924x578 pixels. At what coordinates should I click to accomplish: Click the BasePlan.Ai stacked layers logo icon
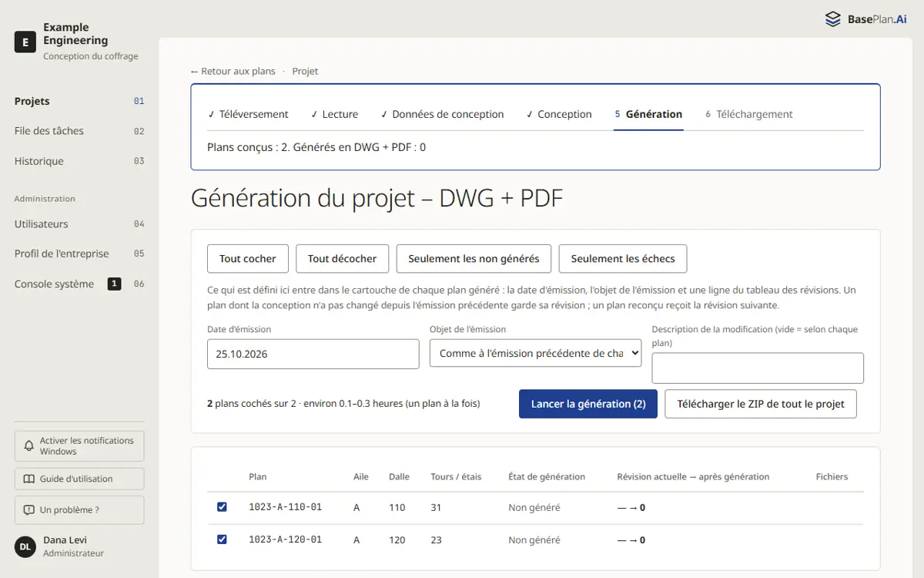tap(833, 19)
